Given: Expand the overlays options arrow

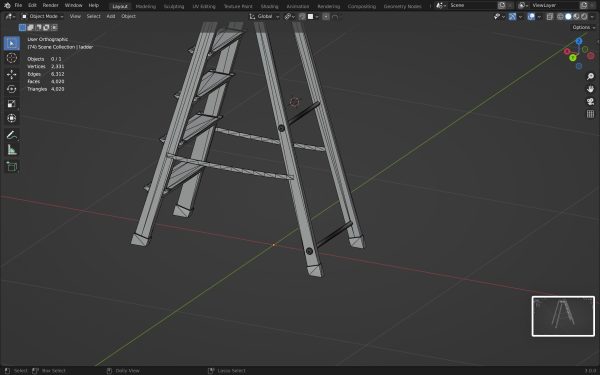Looking at the screenshot, I should coord(539,16).
